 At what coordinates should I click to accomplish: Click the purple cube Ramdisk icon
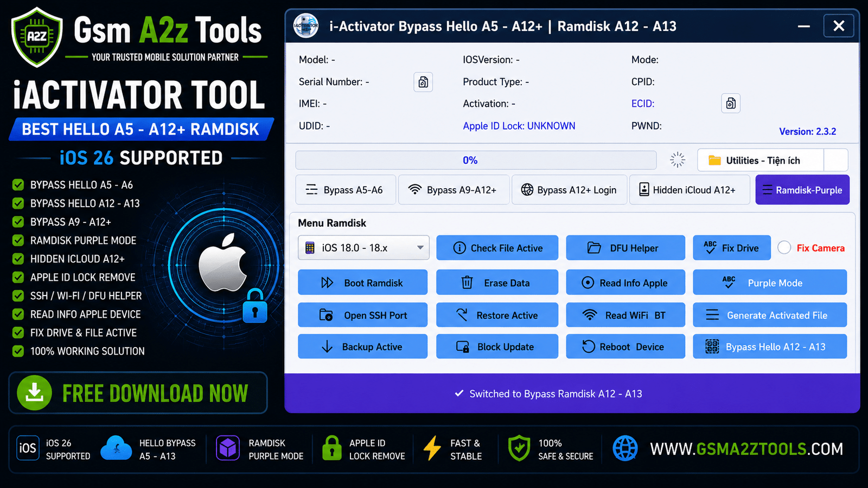point(228,448)
